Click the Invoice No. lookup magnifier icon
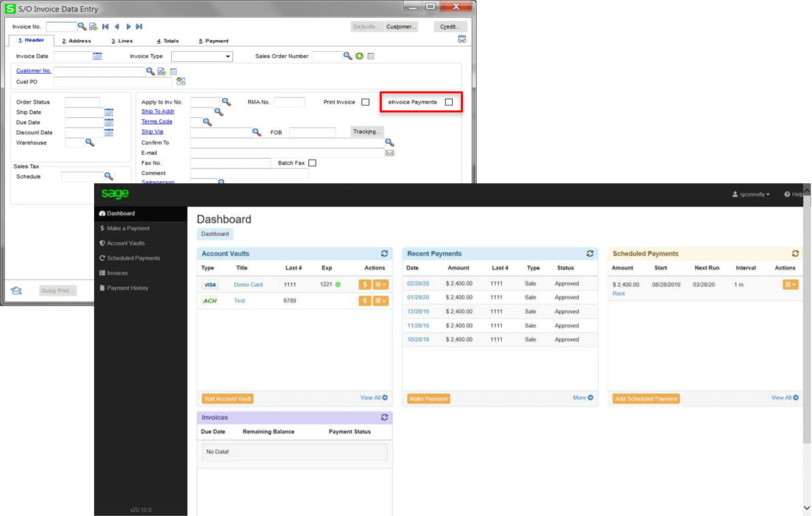 (x=82, y=27)
